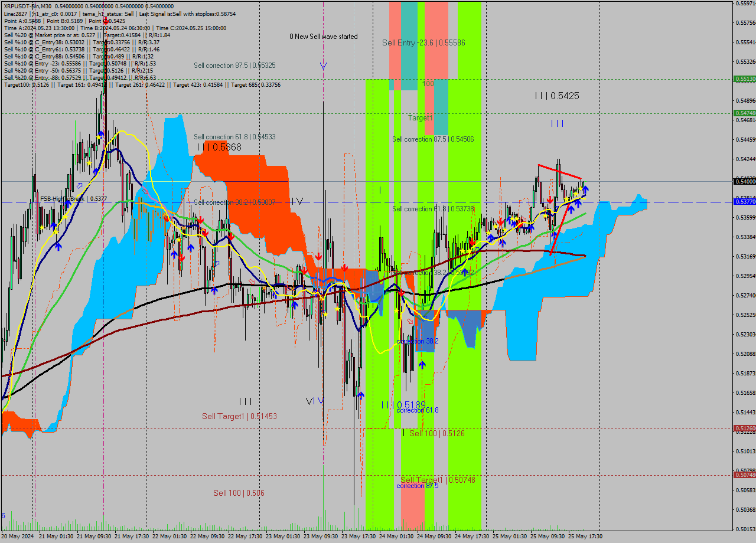This screenshot has height=543, width=756.
Task: Click 'Sell correction 61.8 | 0.53738' label
Action: click(x=433, y=209)
